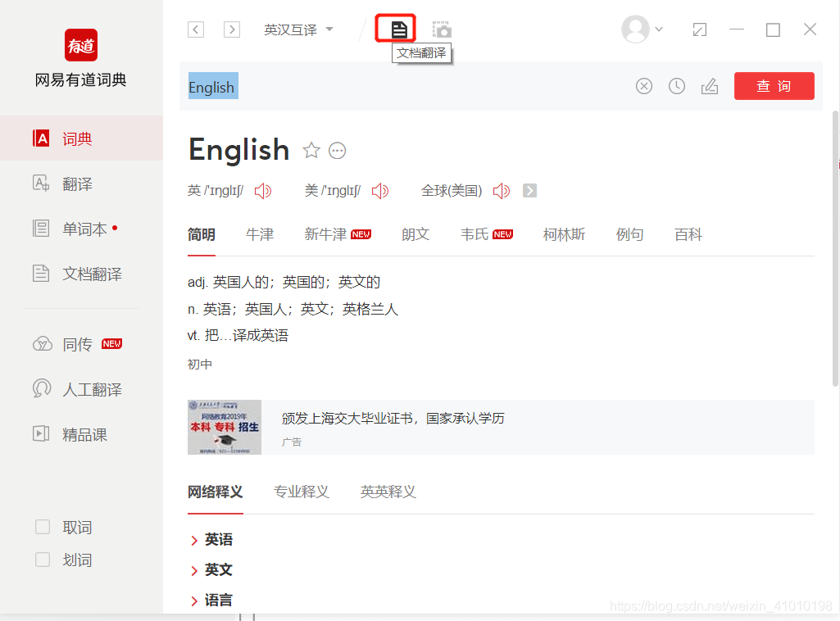The width and height of the screenshot is (840, 621).
Task: Open the 文档翻译 document translation tool in toolbar
Action: 396,28
